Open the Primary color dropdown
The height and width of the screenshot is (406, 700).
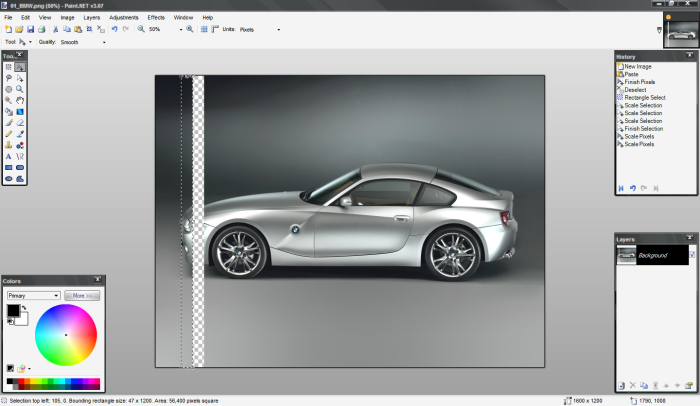point(33,296)
